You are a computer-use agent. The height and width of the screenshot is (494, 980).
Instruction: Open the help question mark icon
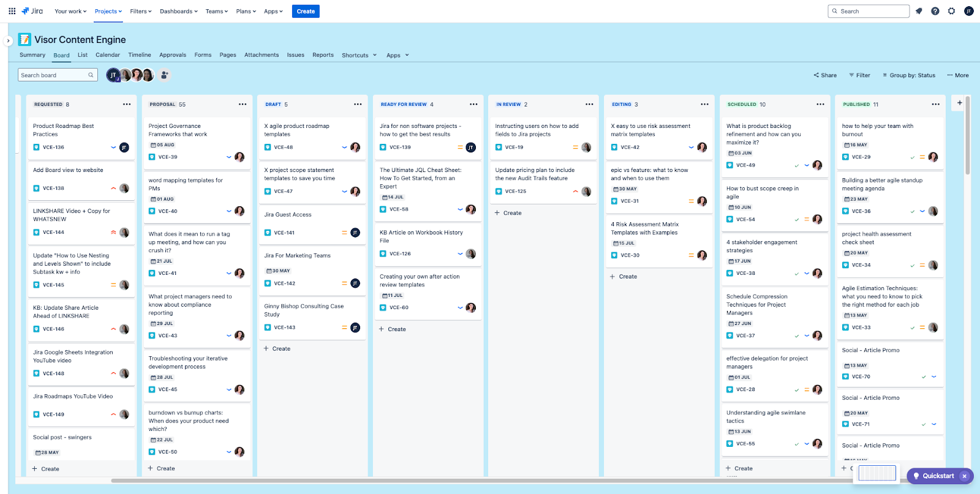click(935, 11)
